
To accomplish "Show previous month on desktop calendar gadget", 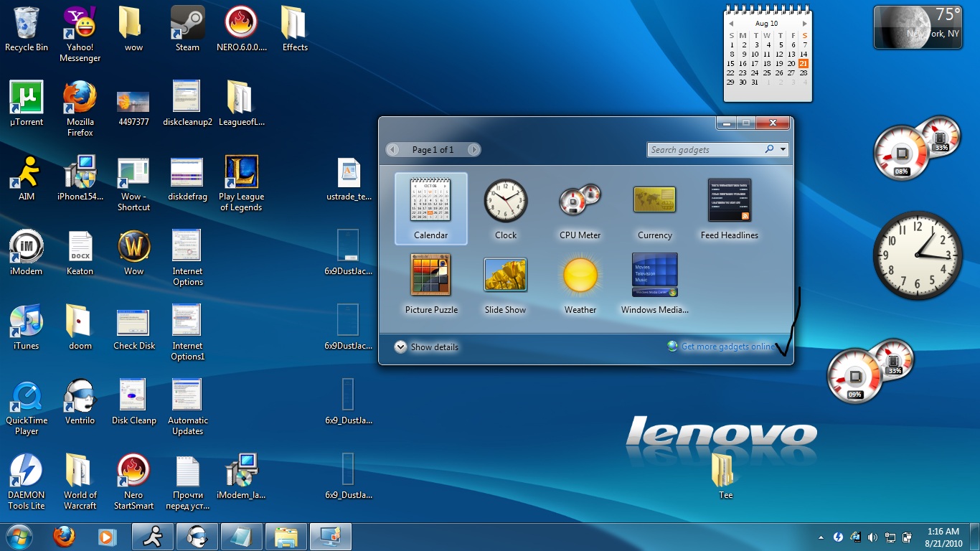I will (731, 24).
